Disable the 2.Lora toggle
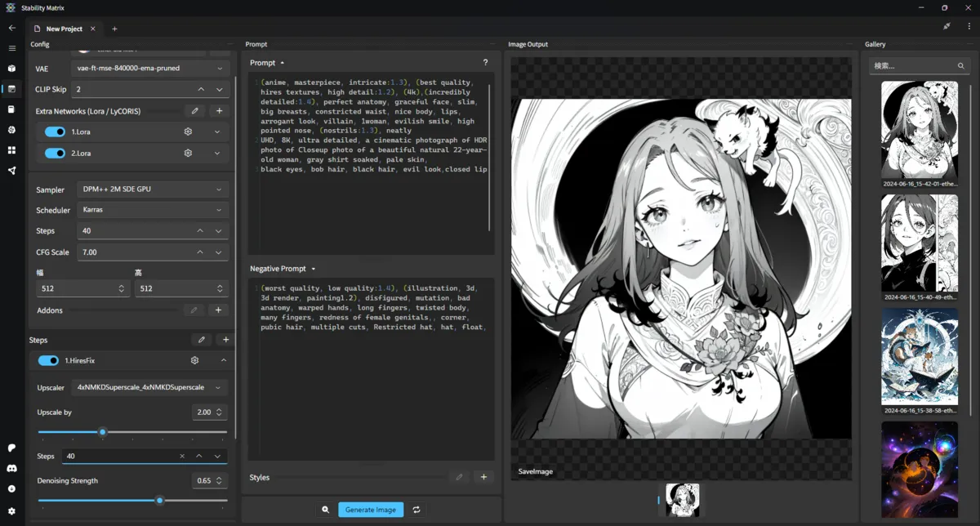Viewport: 980px width, 526px height. tap(55, 153)
